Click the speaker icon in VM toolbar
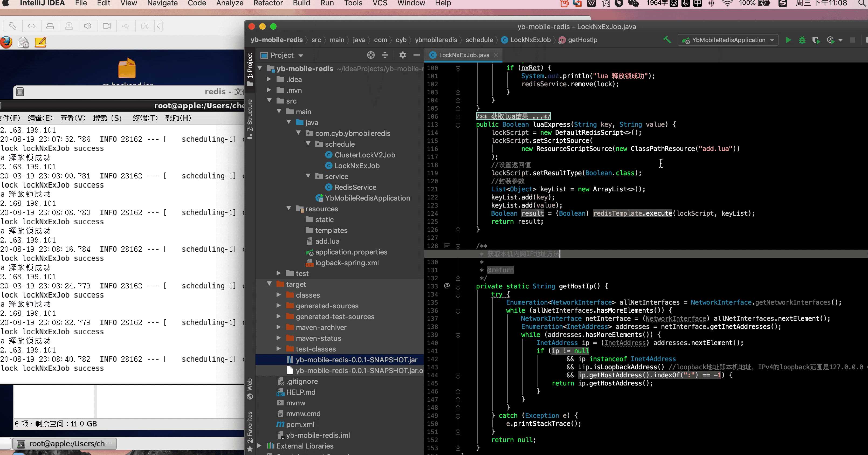Image resolution: width=868 pixels, height=455 pixels. (88, 26)
